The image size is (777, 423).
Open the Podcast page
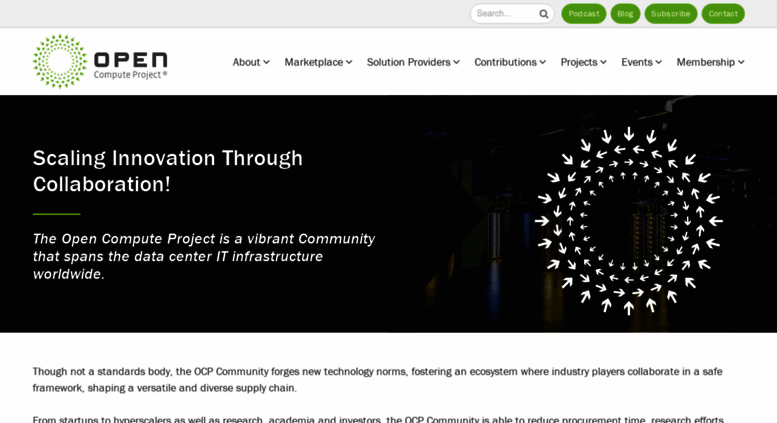coord(584,13)
